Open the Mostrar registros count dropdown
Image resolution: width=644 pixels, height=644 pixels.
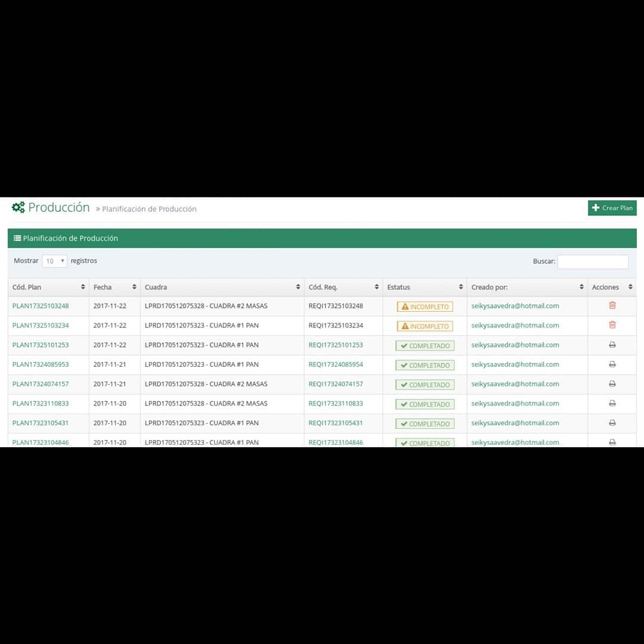[55, 261]
